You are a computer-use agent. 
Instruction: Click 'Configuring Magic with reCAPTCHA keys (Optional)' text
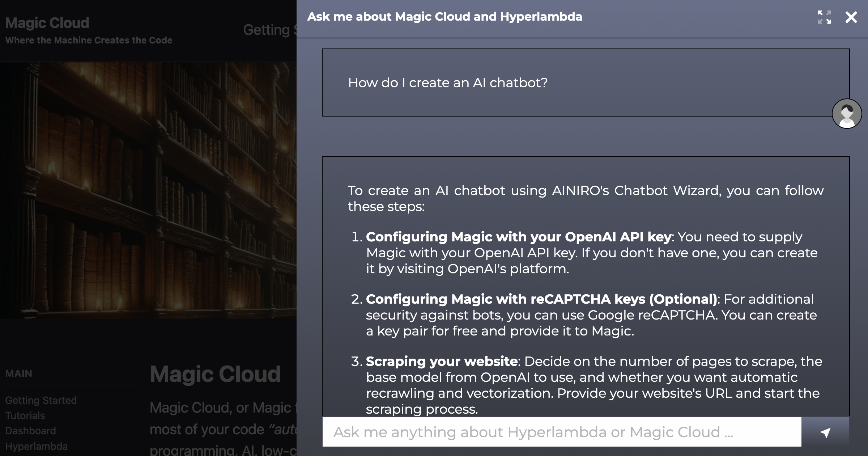point(542,299)
